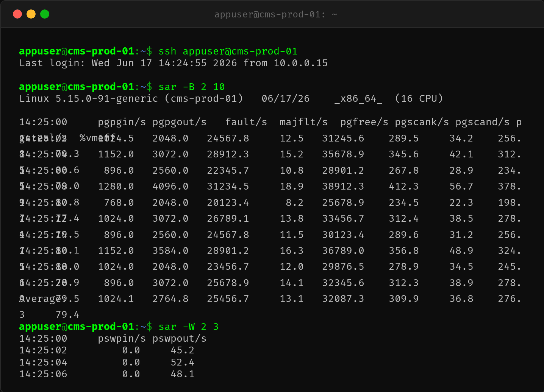Click the average fault/s value 25456.7
This screenshot has height=392, width=544.
[228, 299]
